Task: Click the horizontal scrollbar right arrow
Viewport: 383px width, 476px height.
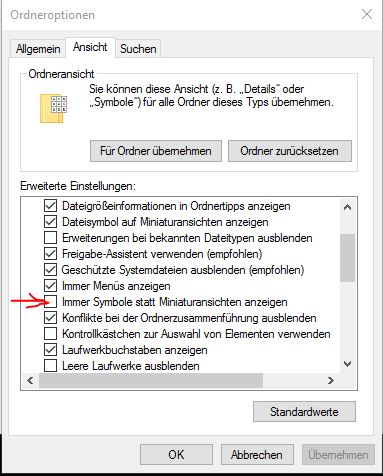Action: click(331, 380)
